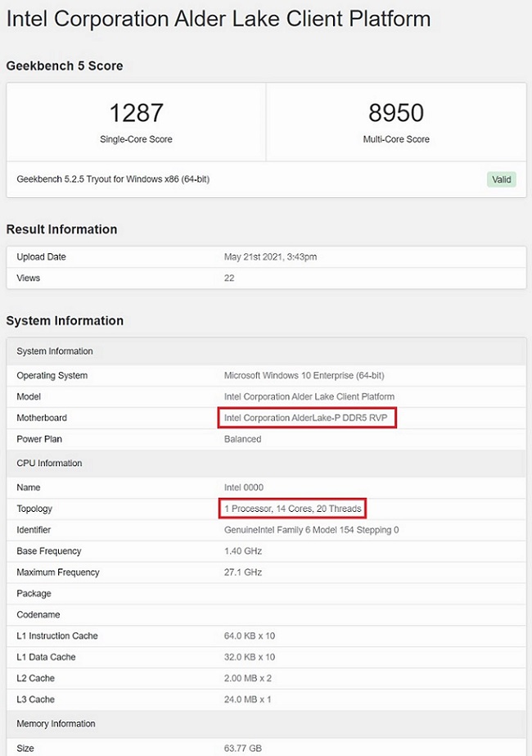
Task: Click the L1 Data Cache label
Action: (x=47, y=657)
